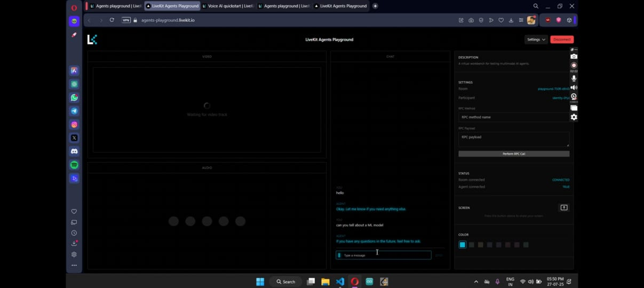Open a new browser tab

(375, 6)
